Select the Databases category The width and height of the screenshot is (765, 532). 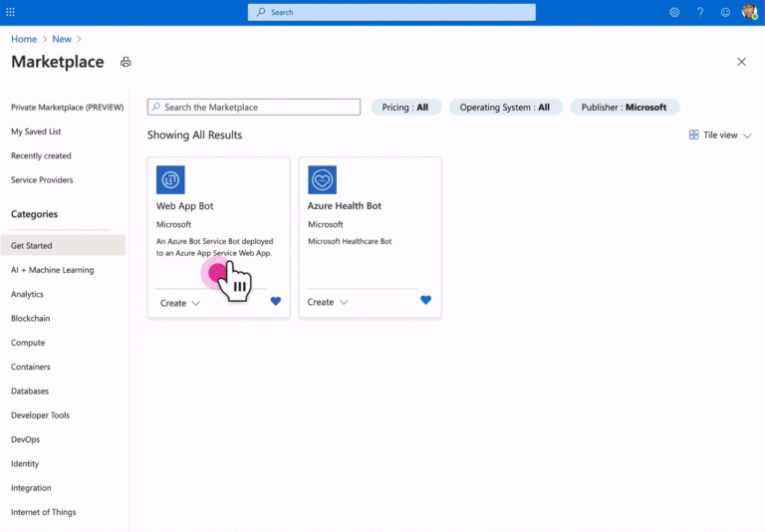pyautogui.click(x=30, y=391)
